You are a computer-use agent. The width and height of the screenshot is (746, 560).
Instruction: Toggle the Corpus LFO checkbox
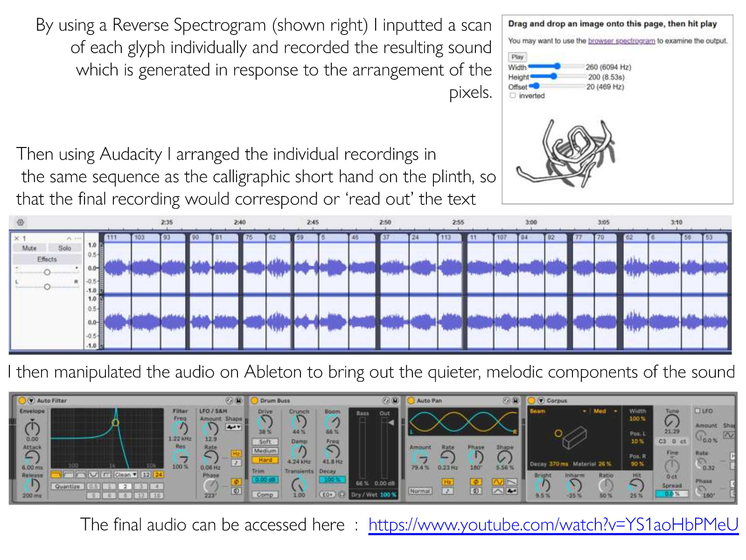(x=697, y=411)
